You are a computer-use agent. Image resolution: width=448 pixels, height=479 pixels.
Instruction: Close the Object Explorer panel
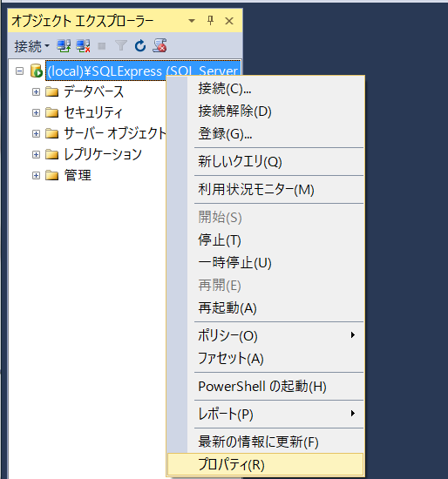click(x=229, y=21)
